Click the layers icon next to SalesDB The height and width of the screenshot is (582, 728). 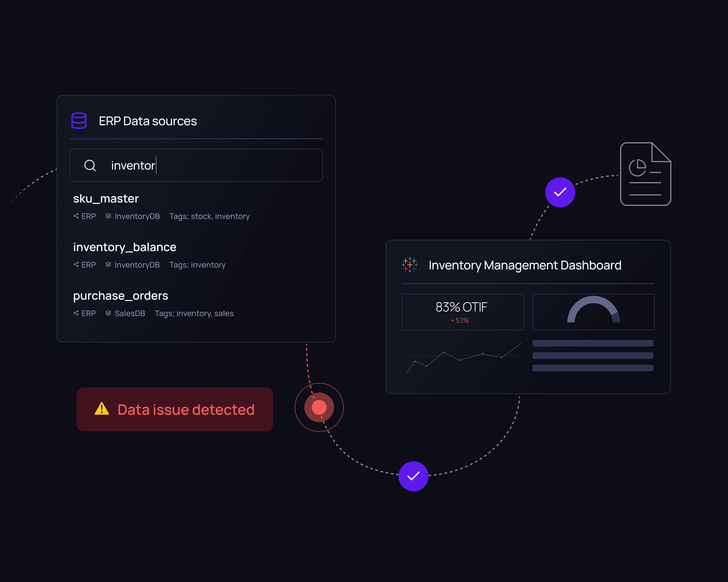point(108,313)
